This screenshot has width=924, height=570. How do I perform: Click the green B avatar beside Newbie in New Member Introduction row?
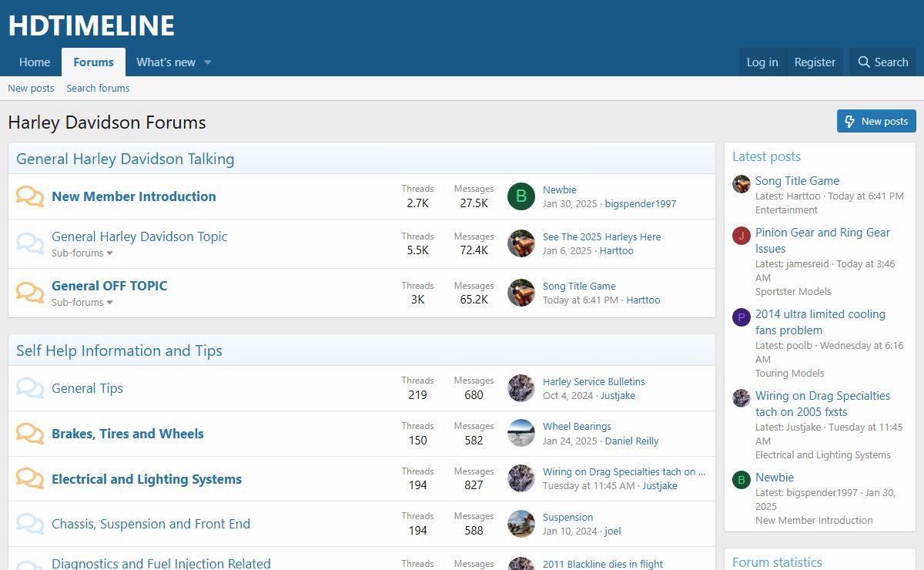click(521, 196)
